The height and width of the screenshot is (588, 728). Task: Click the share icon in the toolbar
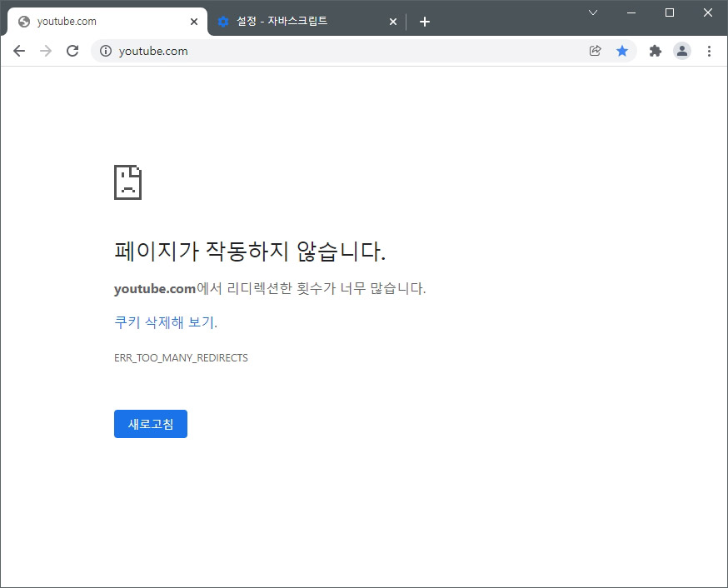coord(595,50)
